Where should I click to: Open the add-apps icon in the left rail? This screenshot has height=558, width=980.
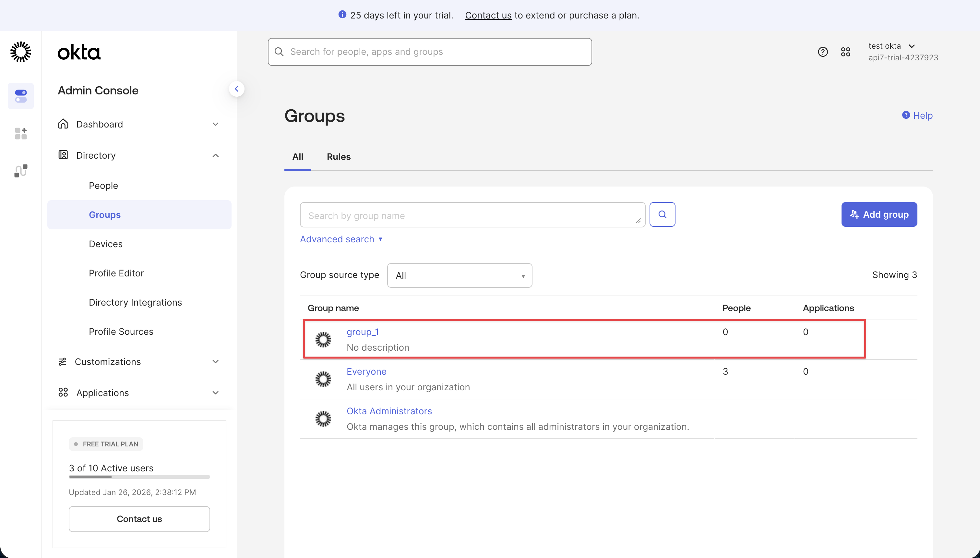pyautogui.click(x=21, y=133)
